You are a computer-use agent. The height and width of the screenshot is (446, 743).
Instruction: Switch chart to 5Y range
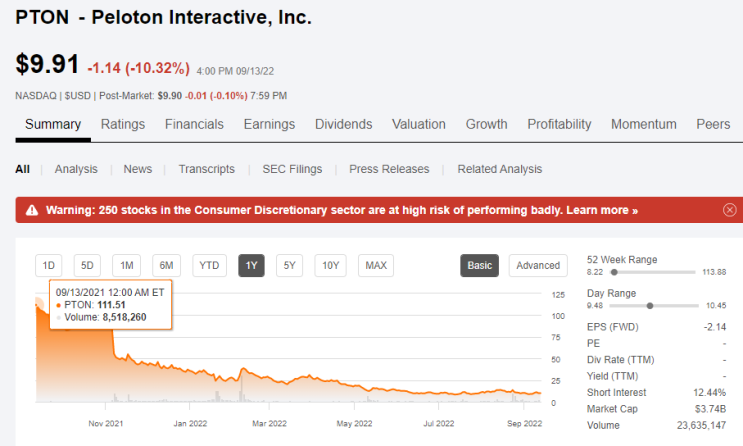coord(290,265)
